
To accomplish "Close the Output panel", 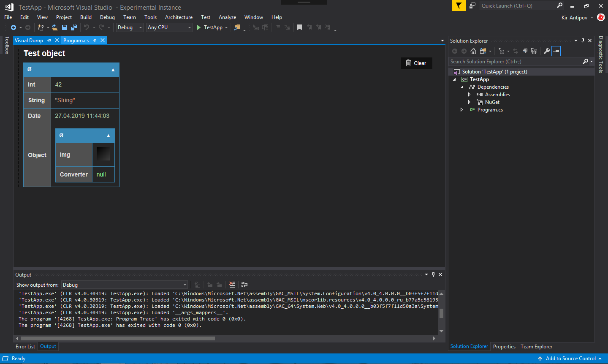I will click(x=440, y=274).
